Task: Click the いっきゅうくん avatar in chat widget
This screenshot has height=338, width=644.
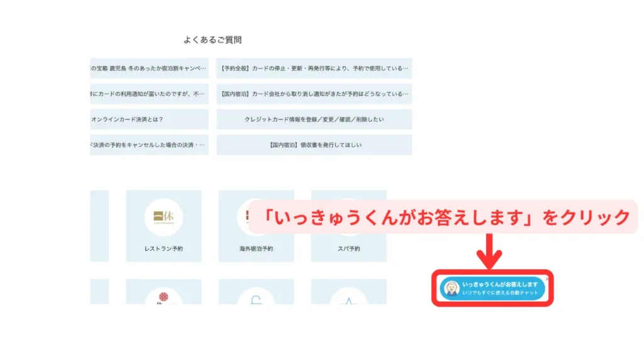Action: pyautogui.click(x=451, y=288)
